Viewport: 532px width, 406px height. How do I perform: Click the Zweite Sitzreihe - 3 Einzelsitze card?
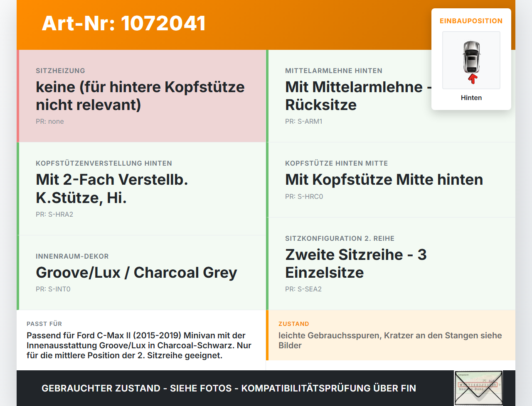click(x=391, y=264)
